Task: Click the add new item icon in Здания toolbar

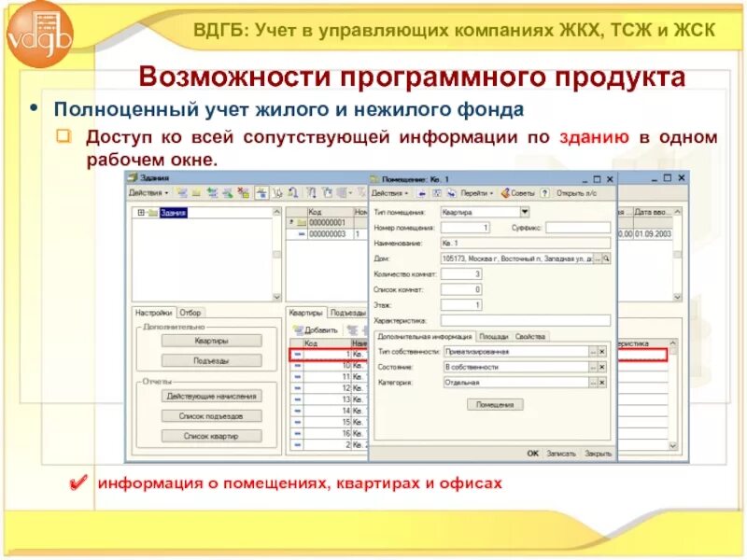Action: (x=181, y=193)
